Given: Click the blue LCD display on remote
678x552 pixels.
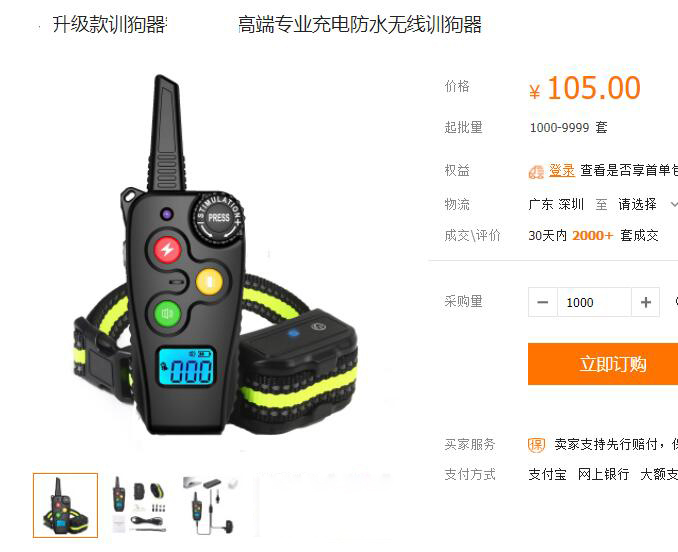Looking at the screenshot, I should pyautogui.click(x=186, y=367).
